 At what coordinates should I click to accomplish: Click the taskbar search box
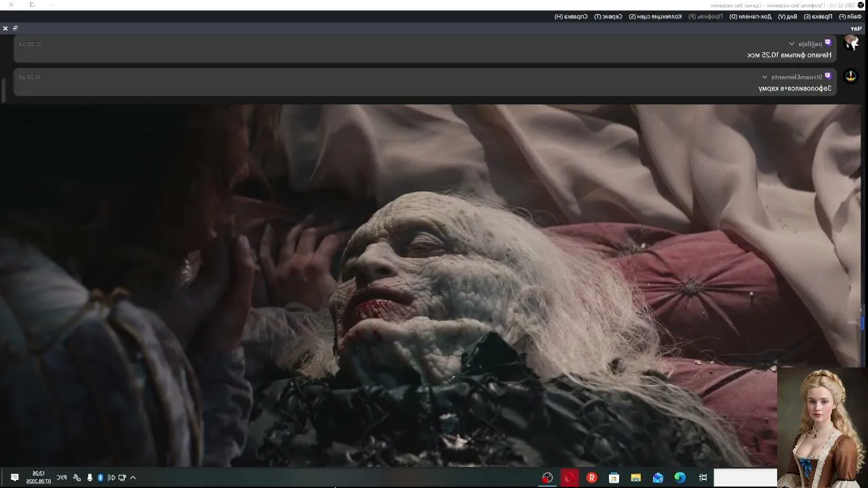click(x=745, y=477)
